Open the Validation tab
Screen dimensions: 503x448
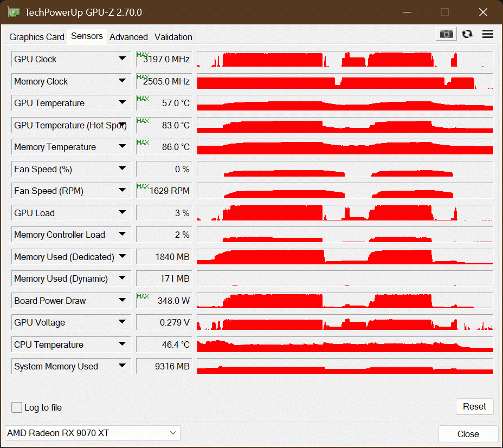[173, 37]
